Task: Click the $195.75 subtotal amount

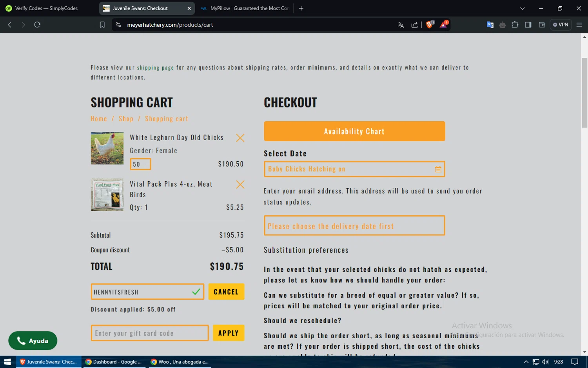Action: [231, 235]
